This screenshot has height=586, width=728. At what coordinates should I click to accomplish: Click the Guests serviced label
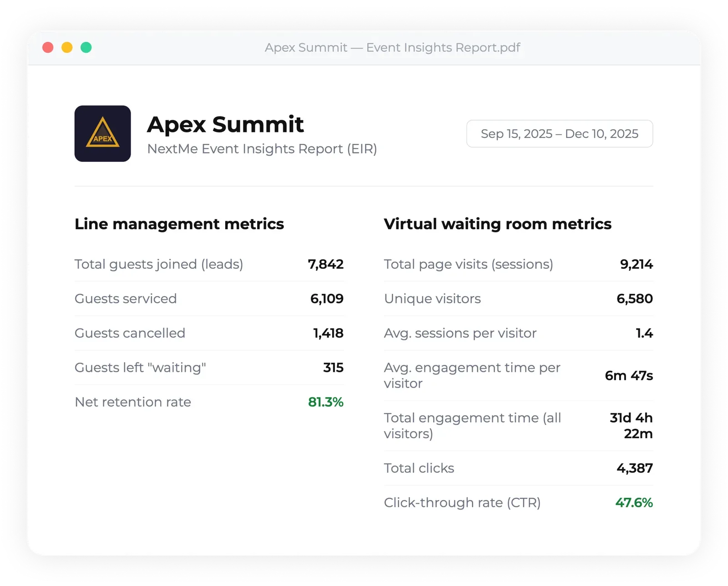126,298
